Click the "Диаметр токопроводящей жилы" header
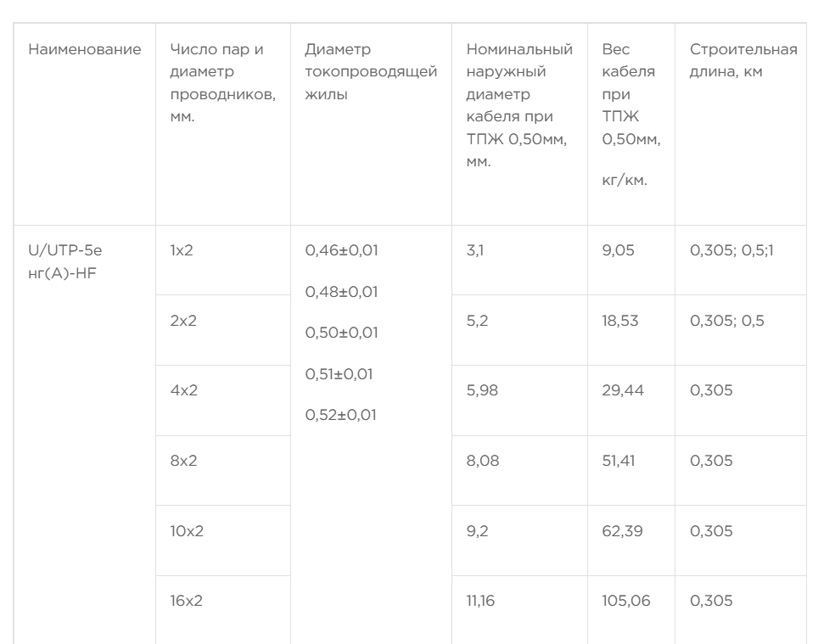835x644 pixels. (x=370, y=71)
